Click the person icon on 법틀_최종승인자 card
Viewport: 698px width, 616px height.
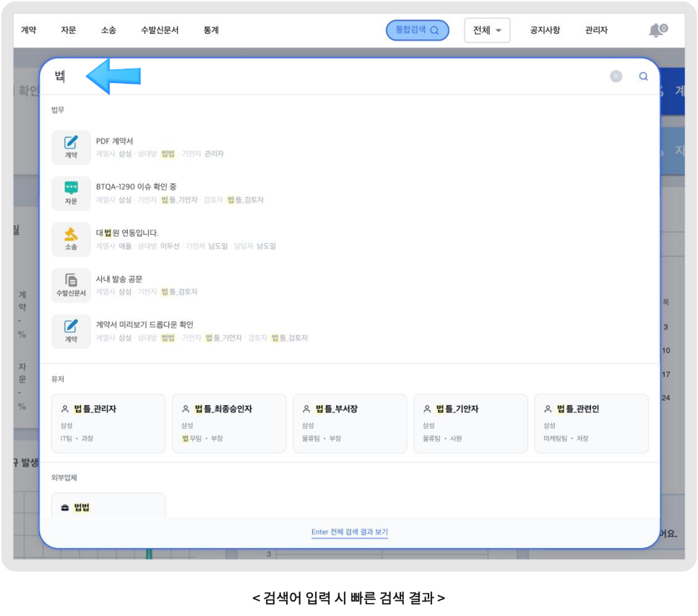pos(186,409)
